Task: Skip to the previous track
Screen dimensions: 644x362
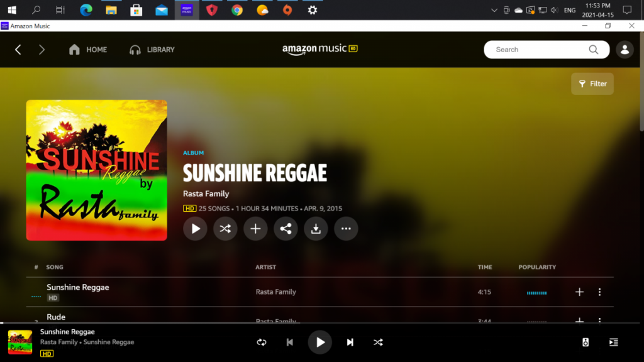Action: click(289, 343)
